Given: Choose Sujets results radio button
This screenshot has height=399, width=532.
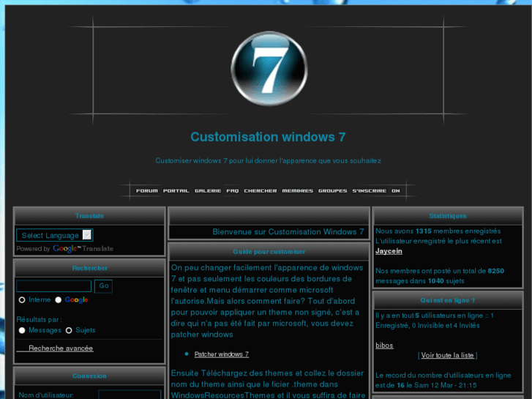Looking at the screenshot, I should pos(69,330).
